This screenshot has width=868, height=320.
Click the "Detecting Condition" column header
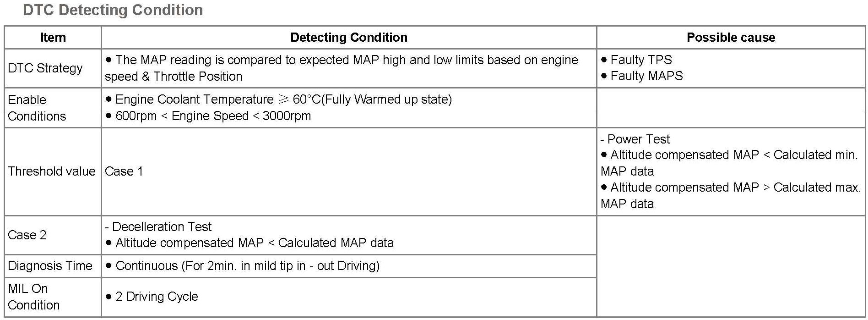point(349,38)
